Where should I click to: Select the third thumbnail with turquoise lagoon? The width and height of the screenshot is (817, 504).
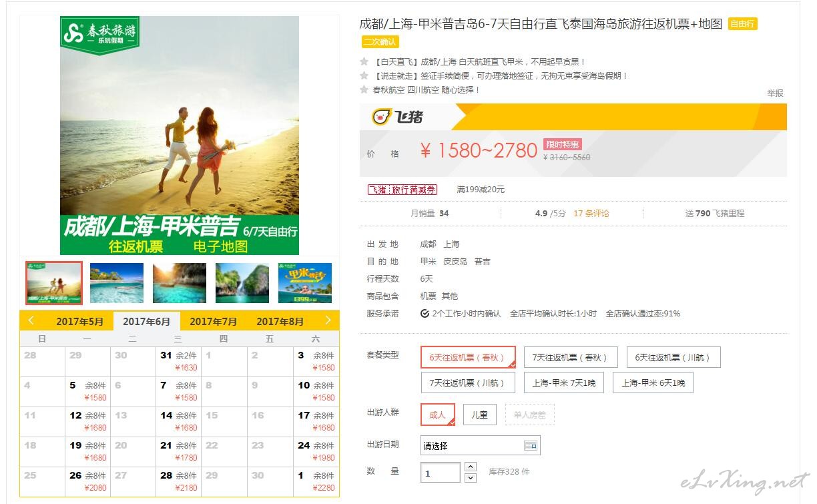tap(180, 283)
